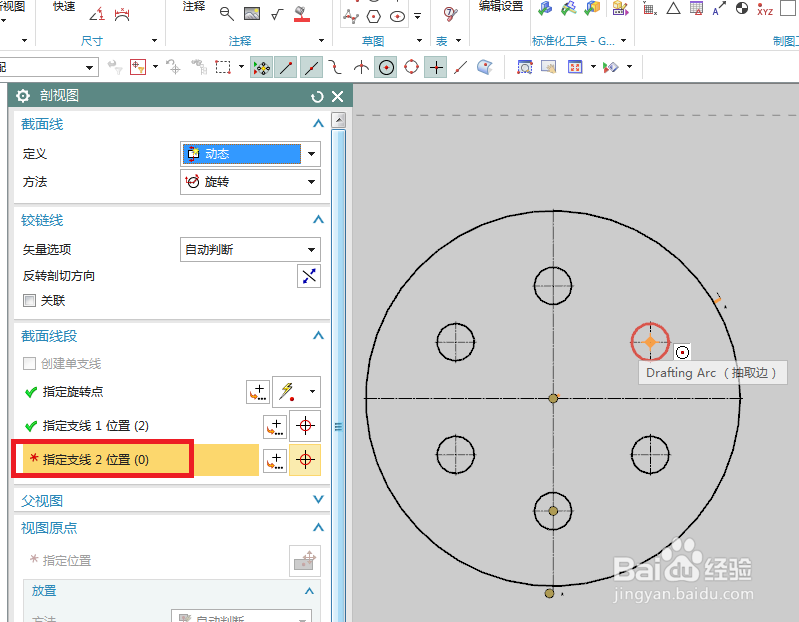Image resolution: width=799 pixels, height=622 pixels.
Task: Click the point on face snap icon
Action: [485, 67]
